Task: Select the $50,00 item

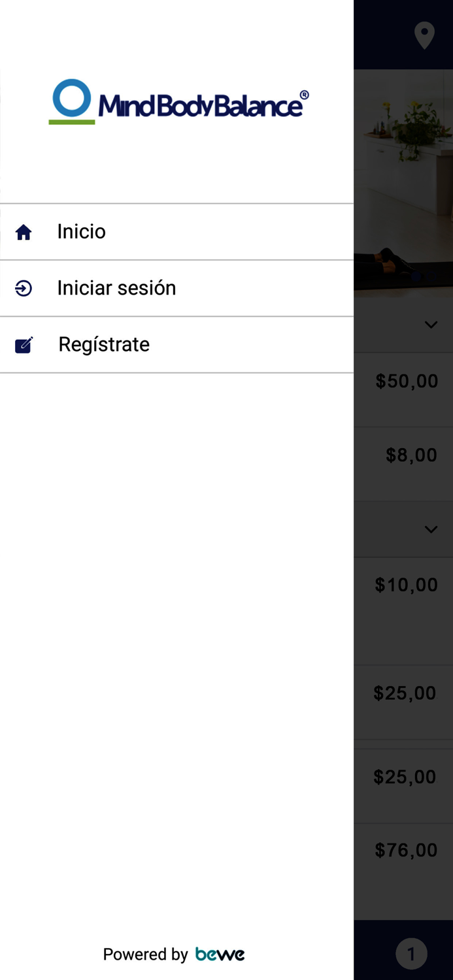Action: (x=407, y=382)
